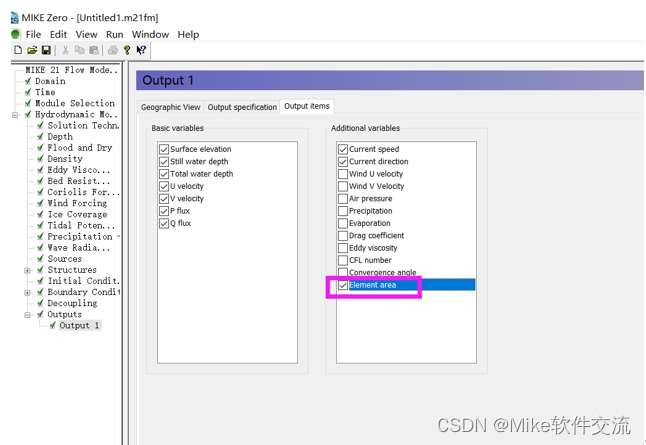
Task: Open Bed Resistance tree item
Action: coord(78,181)
